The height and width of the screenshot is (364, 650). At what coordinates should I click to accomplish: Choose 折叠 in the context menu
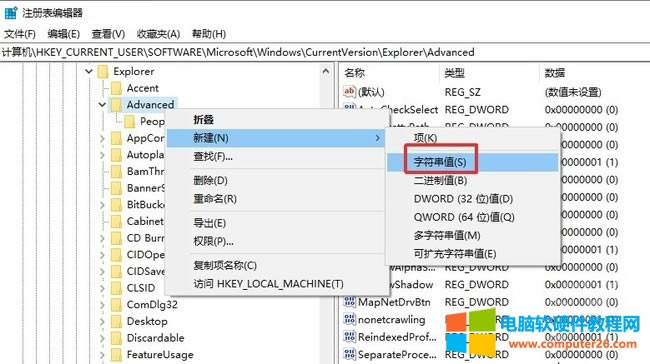pos(276,120)
